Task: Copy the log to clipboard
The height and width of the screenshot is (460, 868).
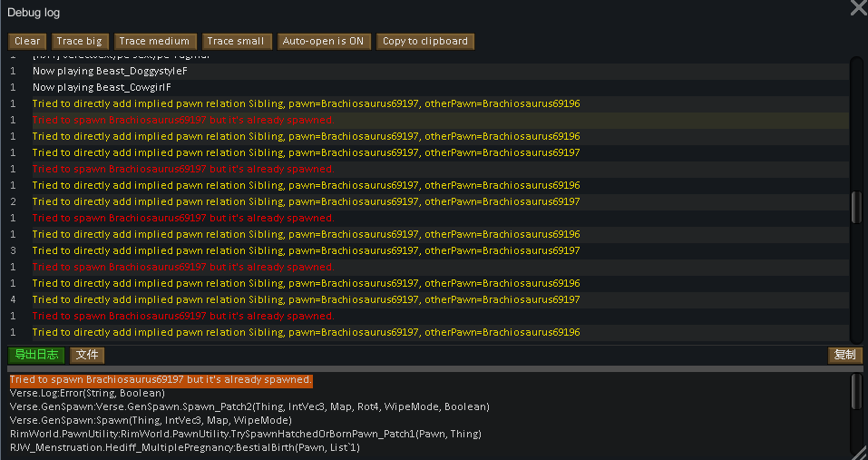Action: tap(425, 42)
